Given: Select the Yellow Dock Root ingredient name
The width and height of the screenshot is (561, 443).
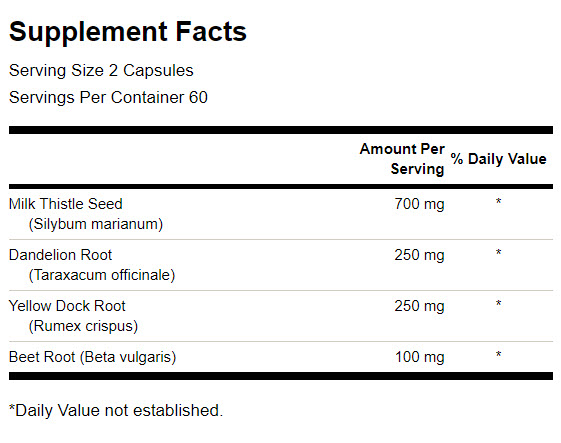Looking at the screenshot, I should (67, 306).
